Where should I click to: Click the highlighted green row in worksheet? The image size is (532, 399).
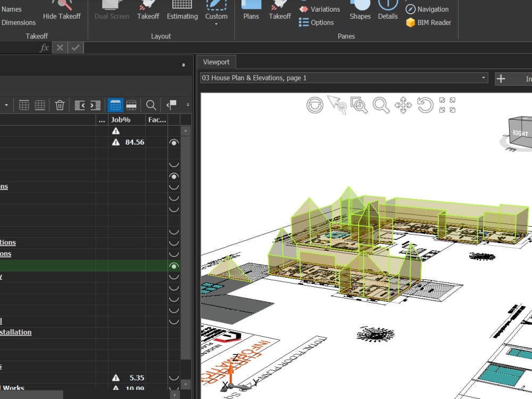[x=90, y=265]
